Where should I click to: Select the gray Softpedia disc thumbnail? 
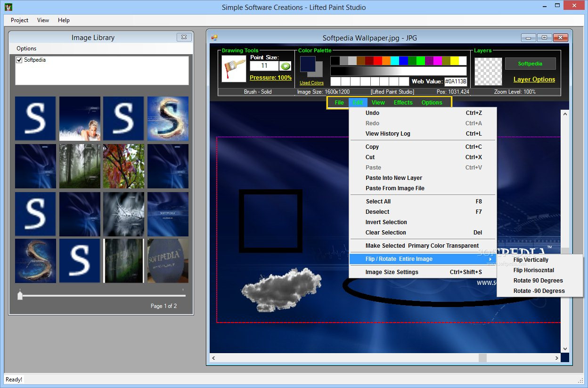168,261
